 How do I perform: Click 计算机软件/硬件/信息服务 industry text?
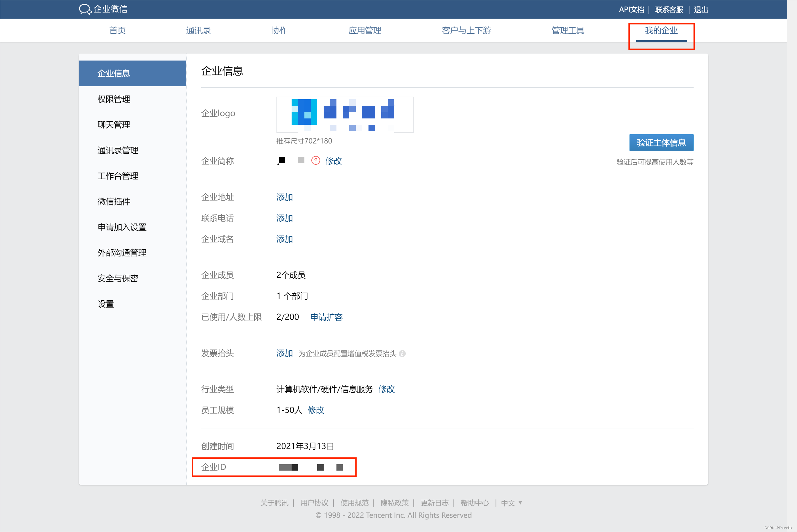pyautogui.click(x=325, y=389)
